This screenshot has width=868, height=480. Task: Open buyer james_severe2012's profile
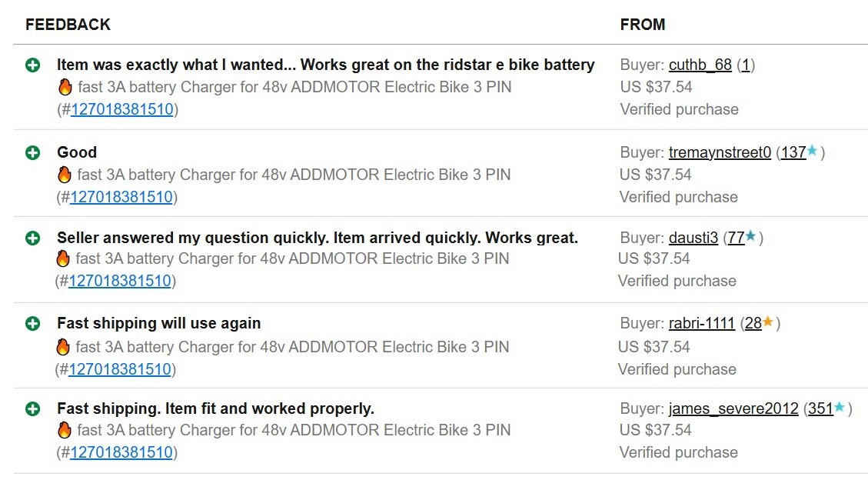(x=733, y=408)
